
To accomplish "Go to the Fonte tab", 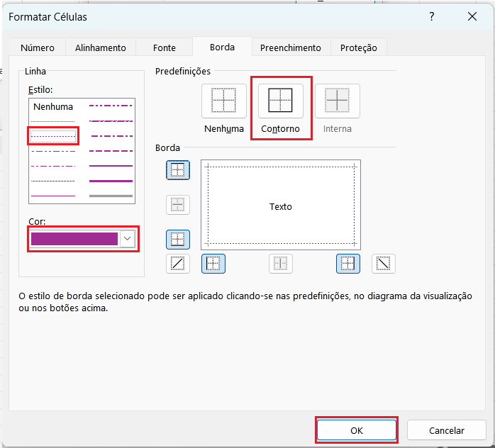I will point(165,47).
